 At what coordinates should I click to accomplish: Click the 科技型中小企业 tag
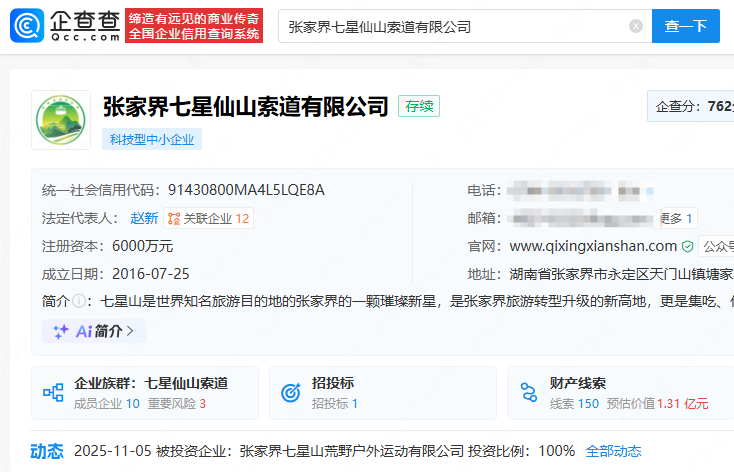click(x=152, y=139)
